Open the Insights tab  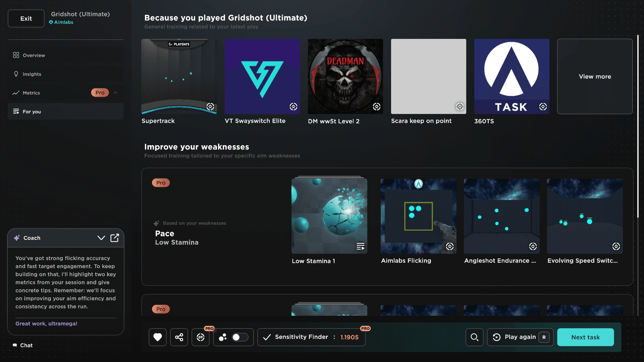tap(66, 74)
